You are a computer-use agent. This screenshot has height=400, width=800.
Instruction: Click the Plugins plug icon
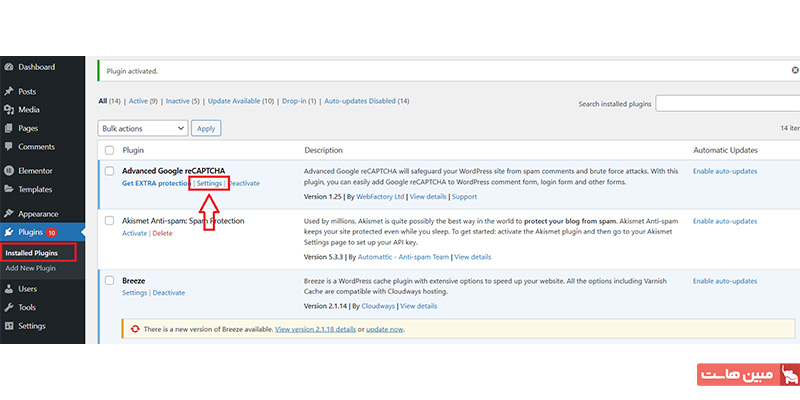pos(8,233)
